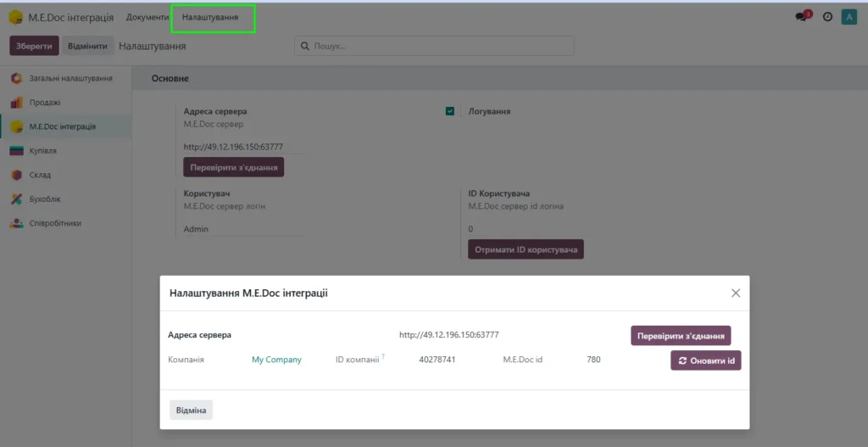
Task: Click the Відмінити button
Action: (x=88, y=46)
